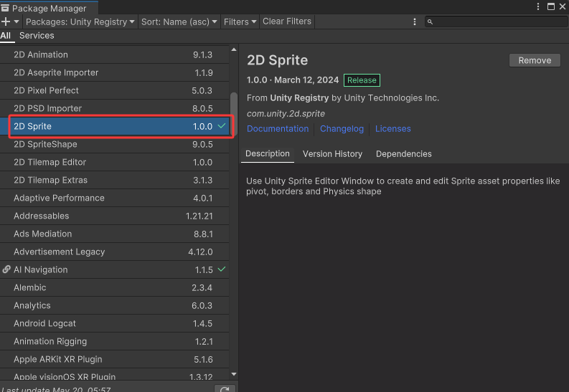Screen dimensions: 569x392
Task: Select 2D Aseprite Importer package
Action: coord(114,72)
